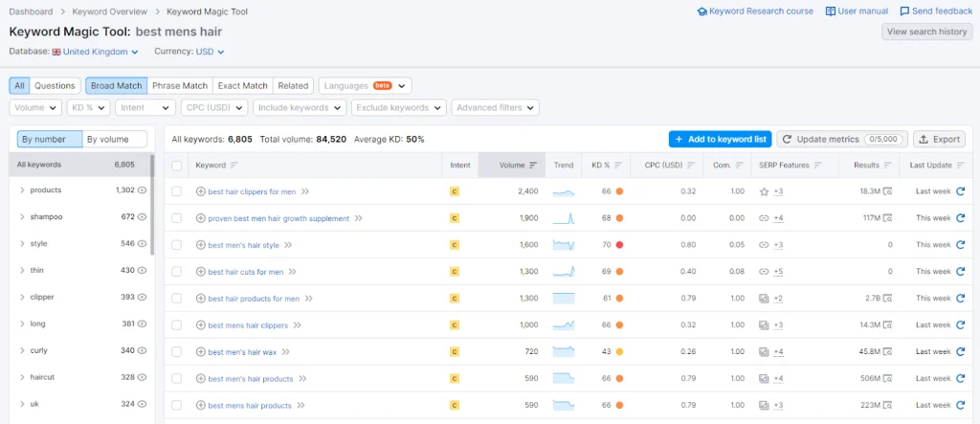The height and width of the screenshot is (424, 980).
Task: Refresh metrics for best men's hair style
Action: [x=961, y=245]
